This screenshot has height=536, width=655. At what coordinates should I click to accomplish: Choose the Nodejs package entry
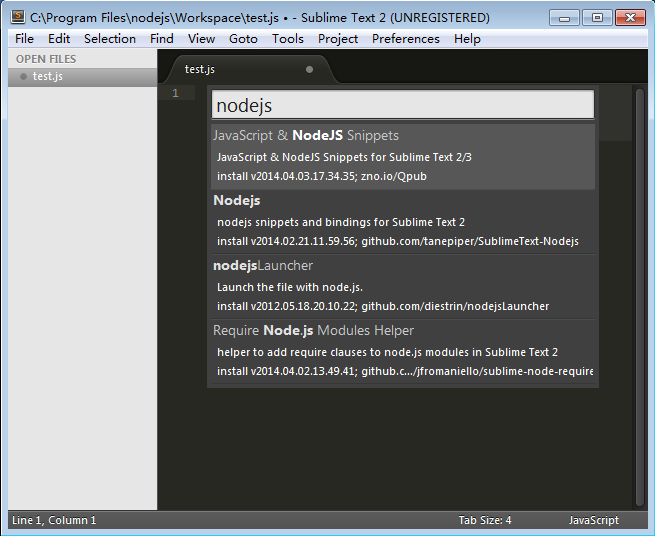point(403,221)
